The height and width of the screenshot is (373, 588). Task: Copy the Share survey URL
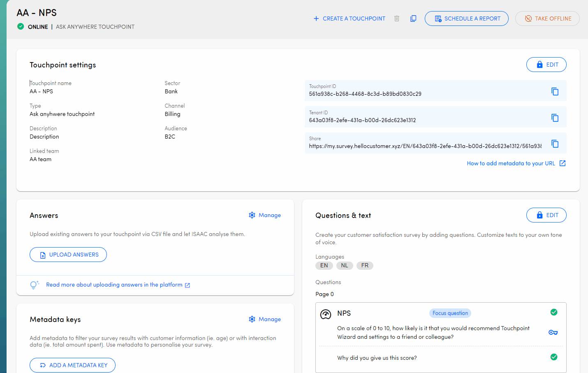tap(555, 144)
